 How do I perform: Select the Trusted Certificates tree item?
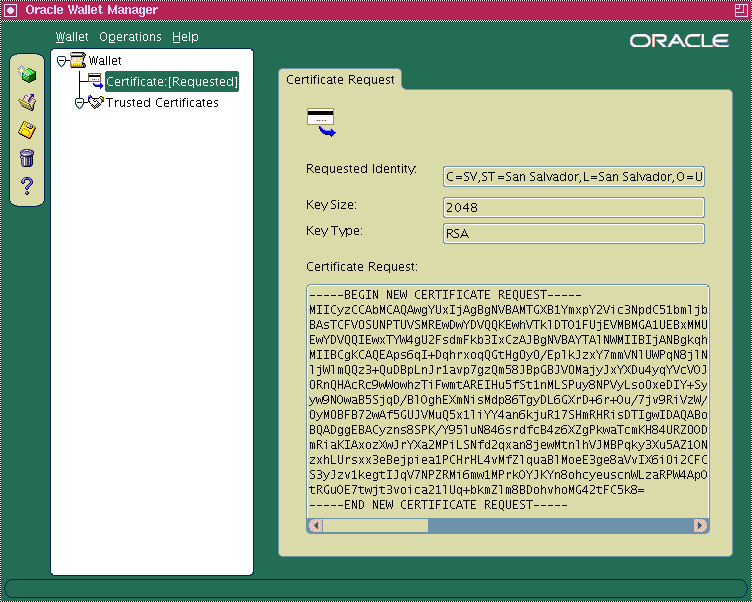click(162, 103)
